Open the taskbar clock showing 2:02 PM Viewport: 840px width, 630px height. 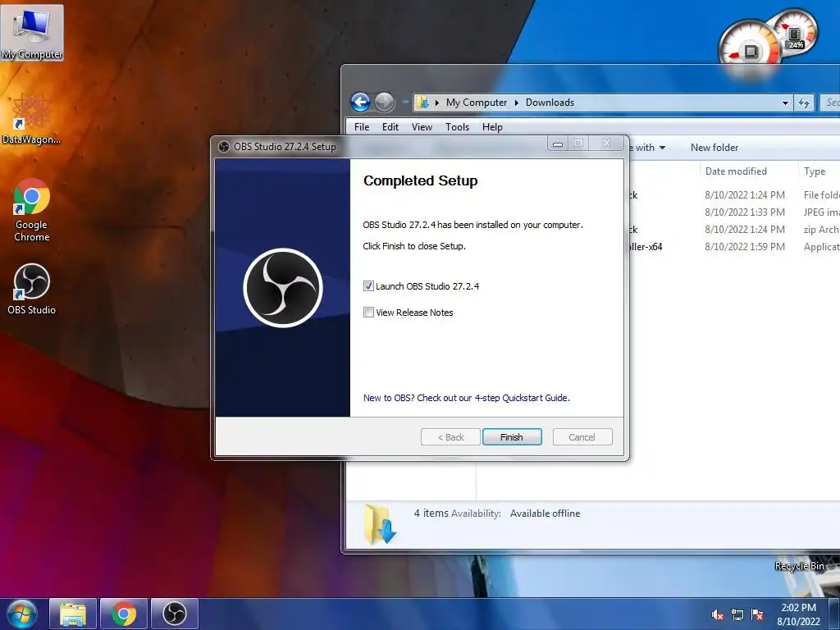click(798, 614)
